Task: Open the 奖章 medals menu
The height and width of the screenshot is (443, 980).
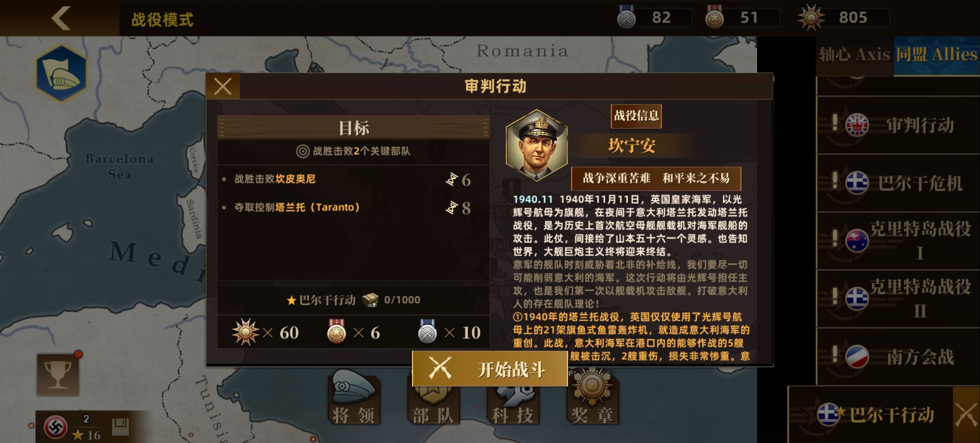Action: click(x=592, y=397)
